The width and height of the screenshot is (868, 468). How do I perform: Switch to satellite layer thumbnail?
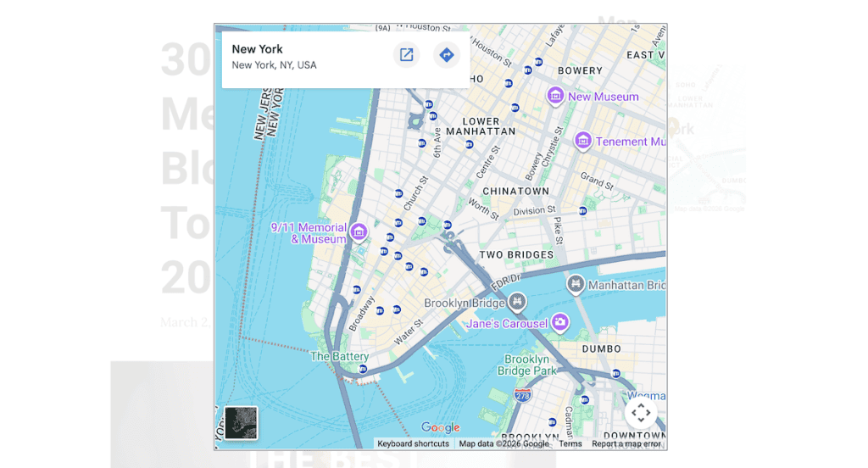[x=241, y=422]
